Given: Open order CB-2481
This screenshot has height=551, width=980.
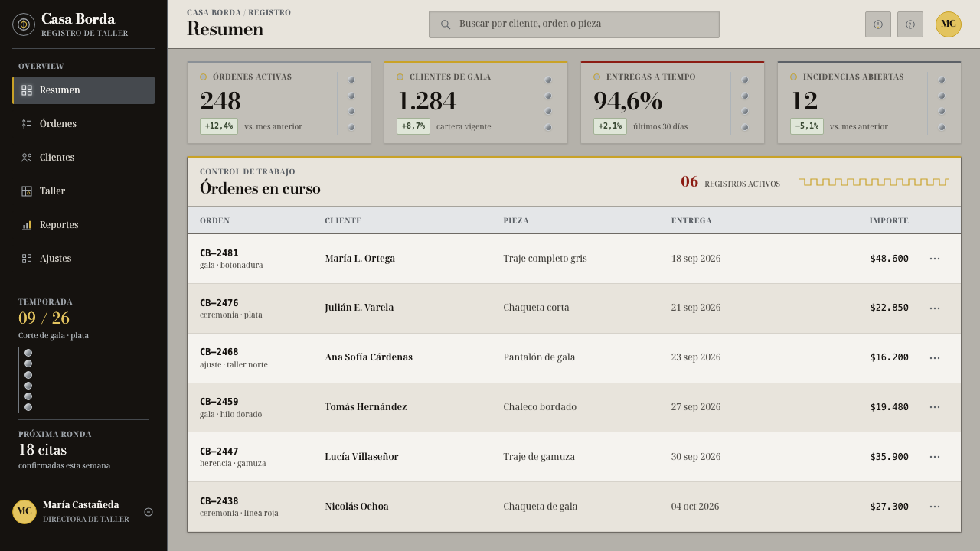Looking at the screenshot, I should pos(219,253).
